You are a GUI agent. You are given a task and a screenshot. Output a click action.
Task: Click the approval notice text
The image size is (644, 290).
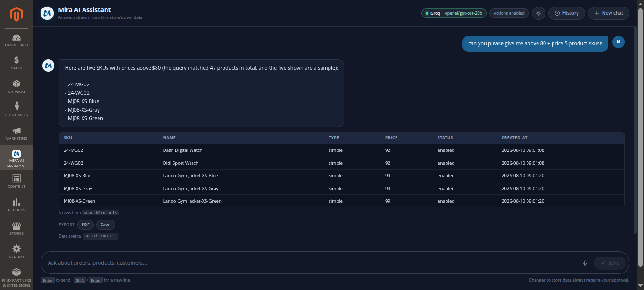(579, 280)
